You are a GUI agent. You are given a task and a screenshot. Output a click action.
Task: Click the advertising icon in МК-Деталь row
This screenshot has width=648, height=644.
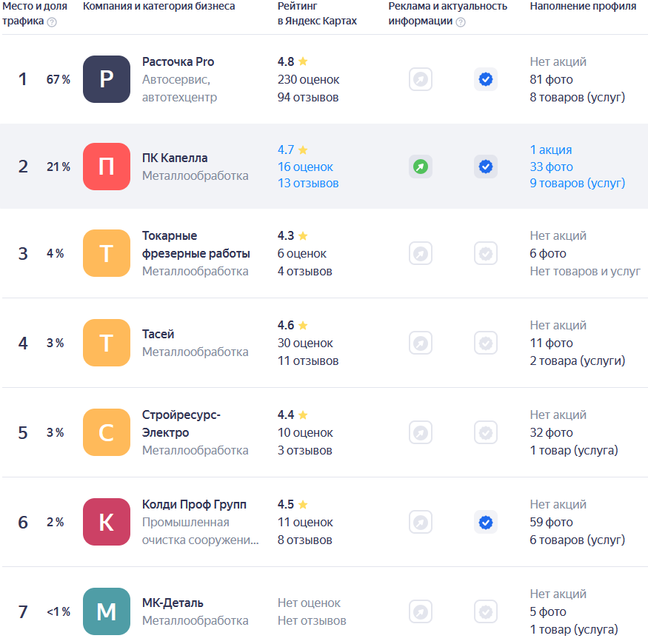(421, 612)
